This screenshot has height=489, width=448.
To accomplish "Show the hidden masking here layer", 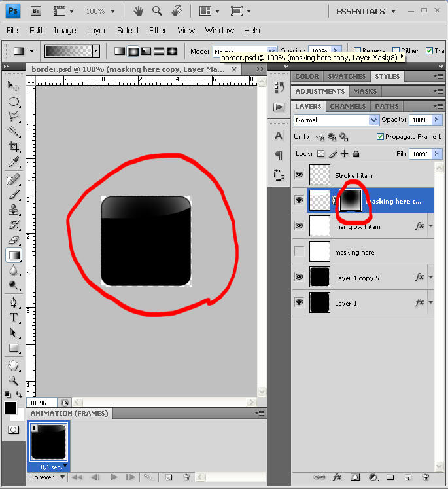I will 300,252.
